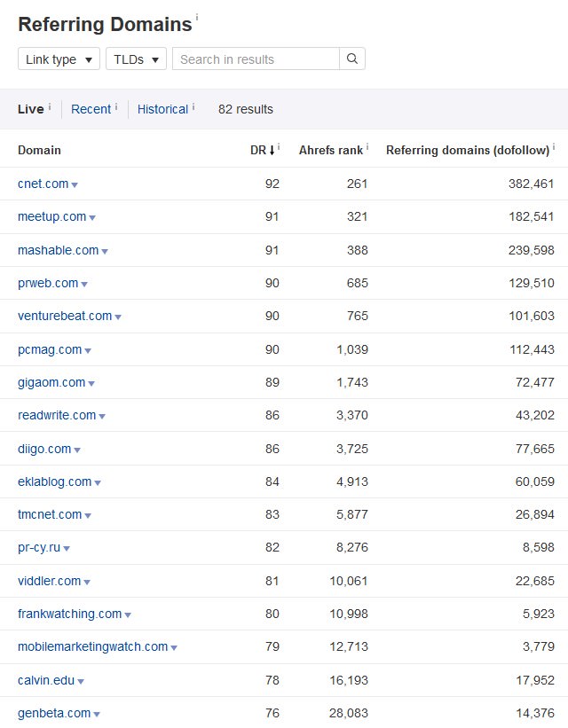Click info icon next to Ahrefs rank header
The height and width of the screenshot is (728, 568).
tap(367, 146)
